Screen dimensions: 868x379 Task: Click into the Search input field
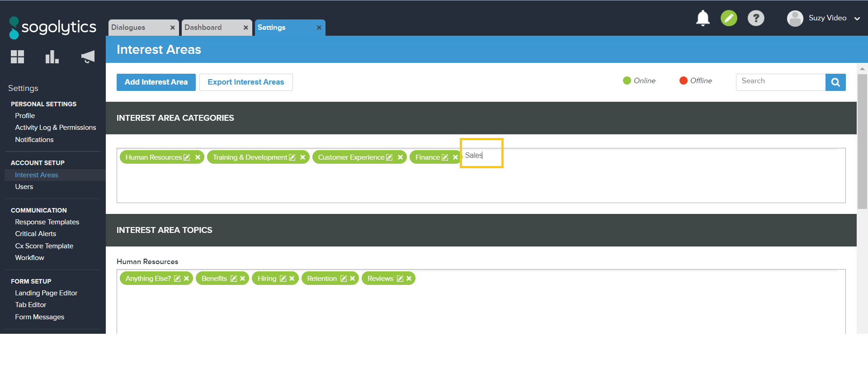780,82
